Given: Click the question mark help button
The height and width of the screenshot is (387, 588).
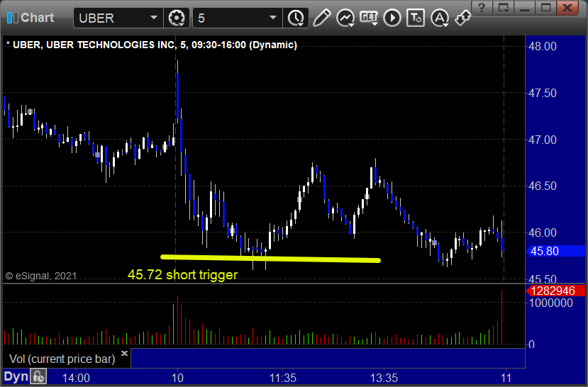Looking at the screenshot, I should pos(482,7).
